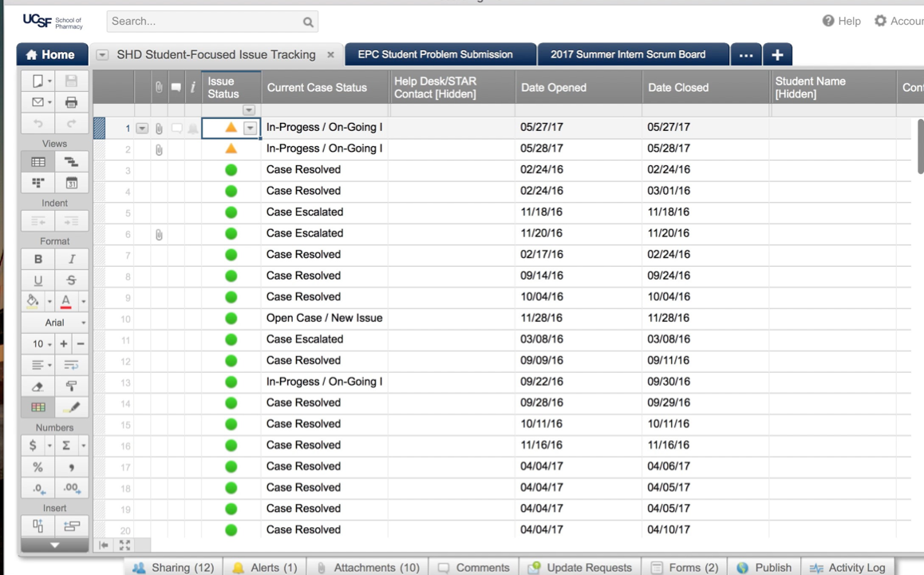Screen dimensions: 924x575
Task: Click the percent format icon
Action: coord(38,467)
